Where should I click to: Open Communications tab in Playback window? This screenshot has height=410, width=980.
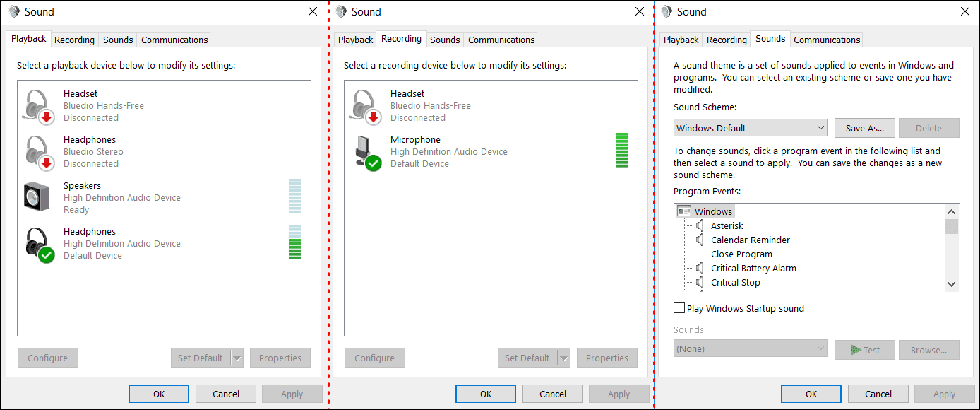174,40
